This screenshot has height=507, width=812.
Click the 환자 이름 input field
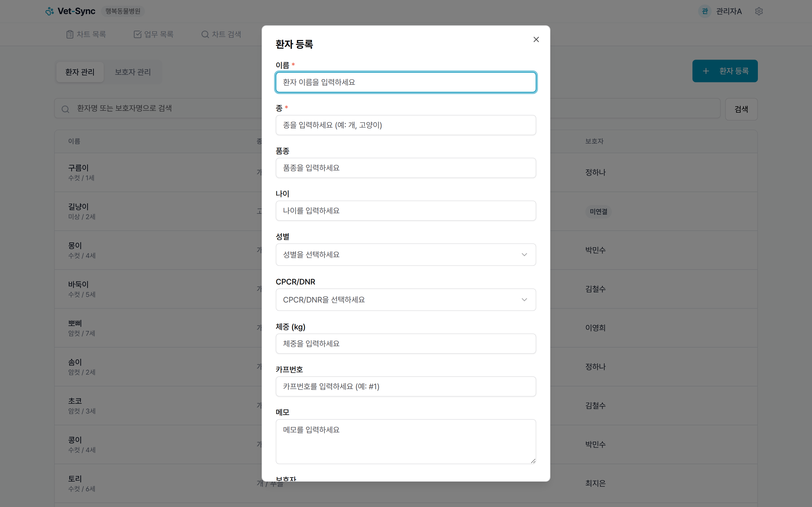[406, 82]
